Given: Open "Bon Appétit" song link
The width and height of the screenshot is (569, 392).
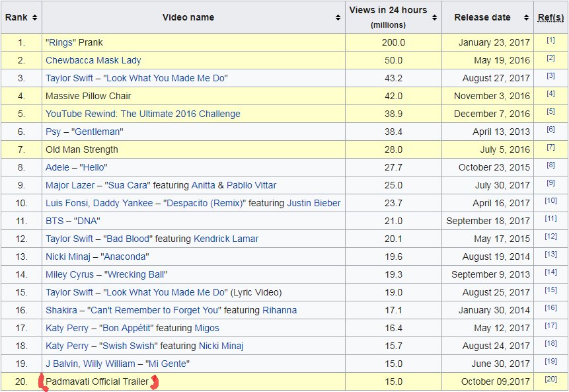Looking at the screenshot, I should point(126,328).
